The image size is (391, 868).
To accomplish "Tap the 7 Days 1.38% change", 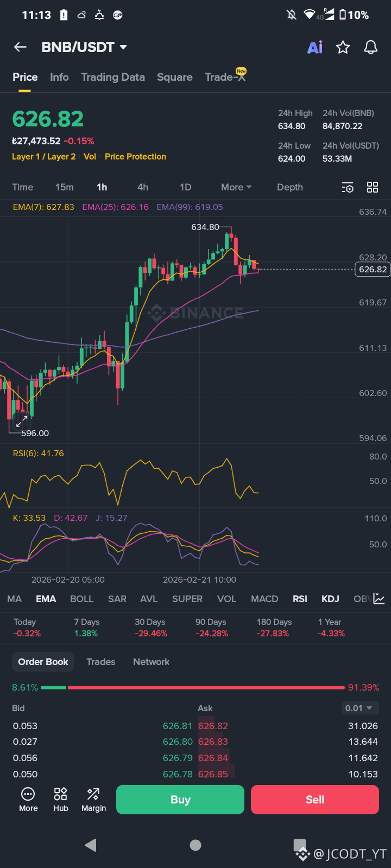I will [87, 628].
